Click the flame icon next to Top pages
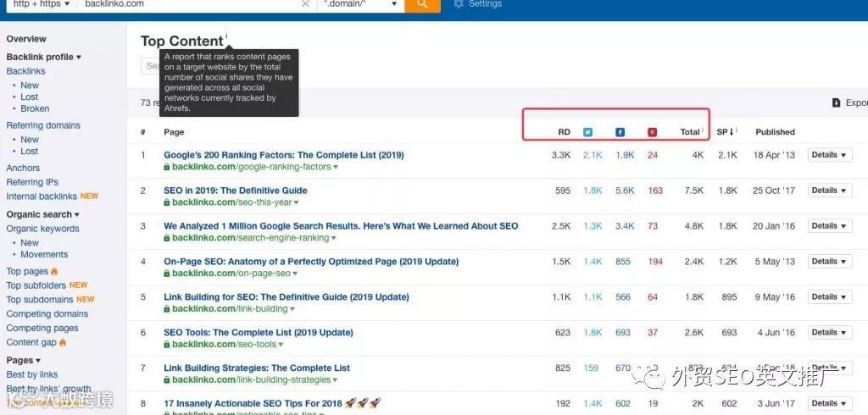Screen dimensions: 868x415 [54, 271]
